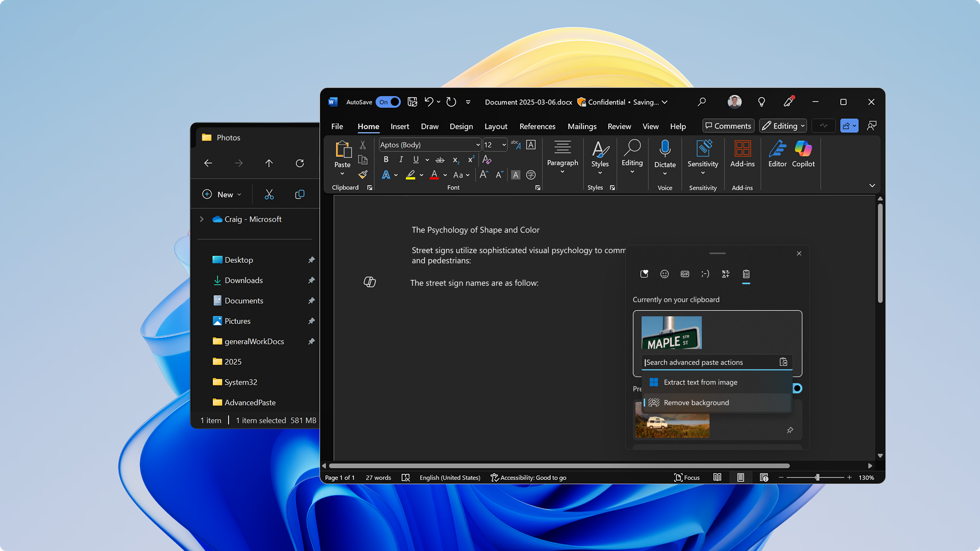
Task: Click the Comments button
Action: pyautogui.click(x=728, y=126)
